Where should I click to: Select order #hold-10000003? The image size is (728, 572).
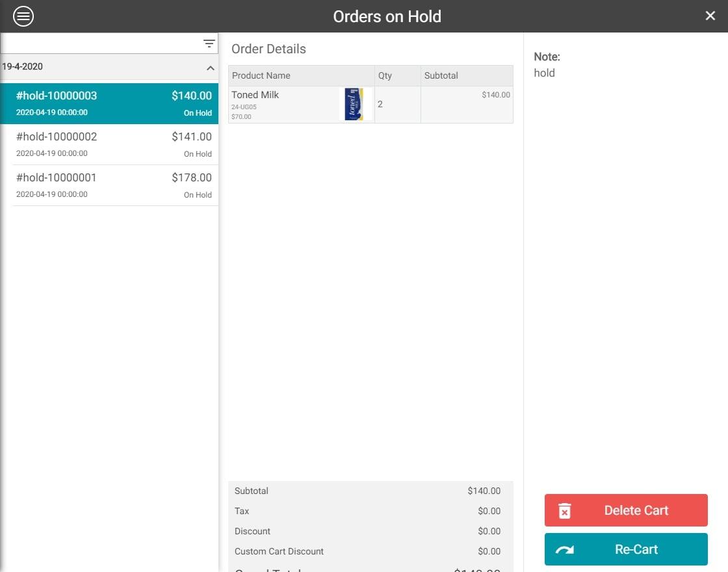click(110, 103)
